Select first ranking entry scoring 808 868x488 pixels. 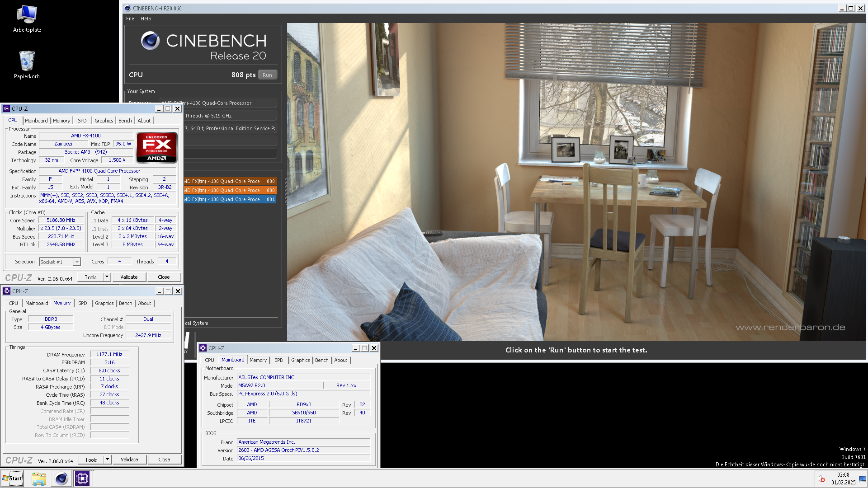pyautogui.click(x=230, y=181)
